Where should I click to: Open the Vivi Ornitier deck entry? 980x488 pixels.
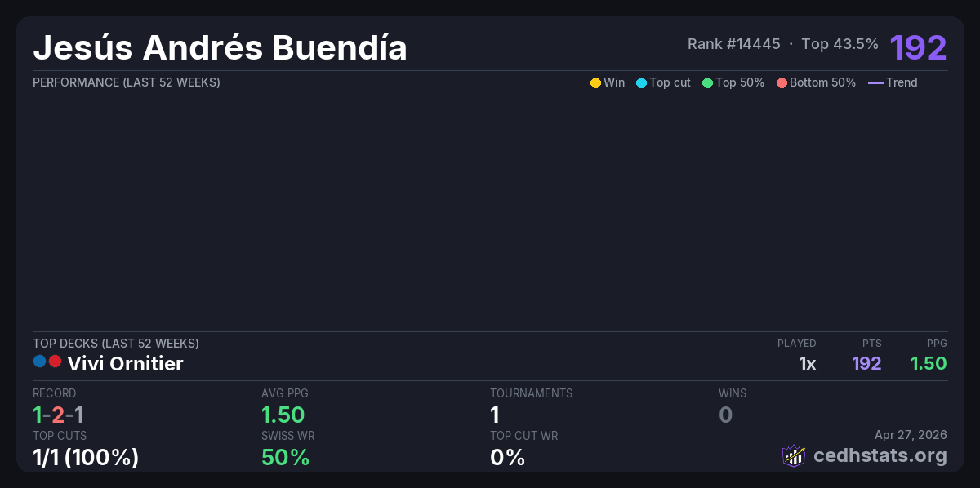click(x=125, y=364)
